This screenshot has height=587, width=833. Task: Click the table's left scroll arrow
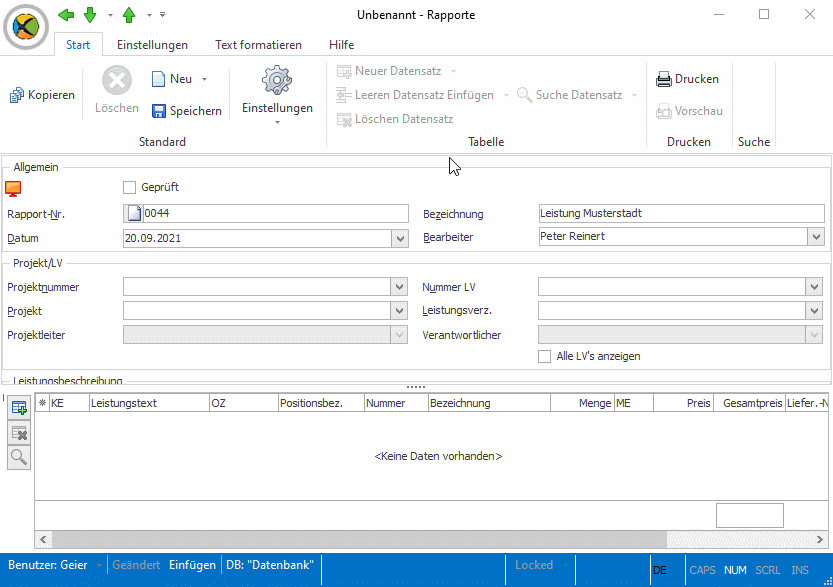pos(43,539)
